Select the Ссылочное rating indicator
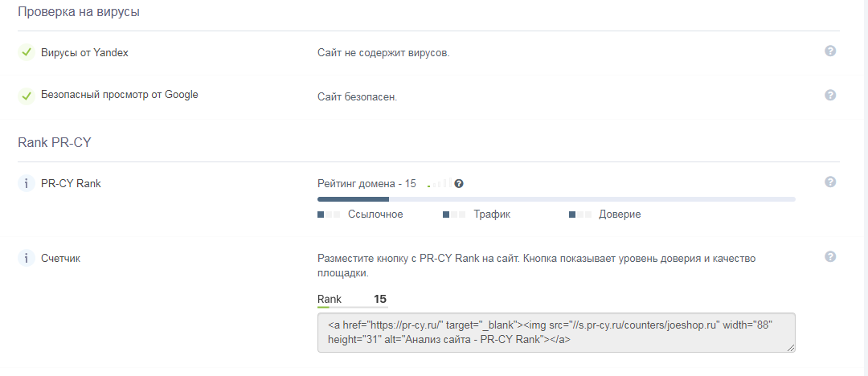Screen dimensions: 868x376 coord(360,215)
